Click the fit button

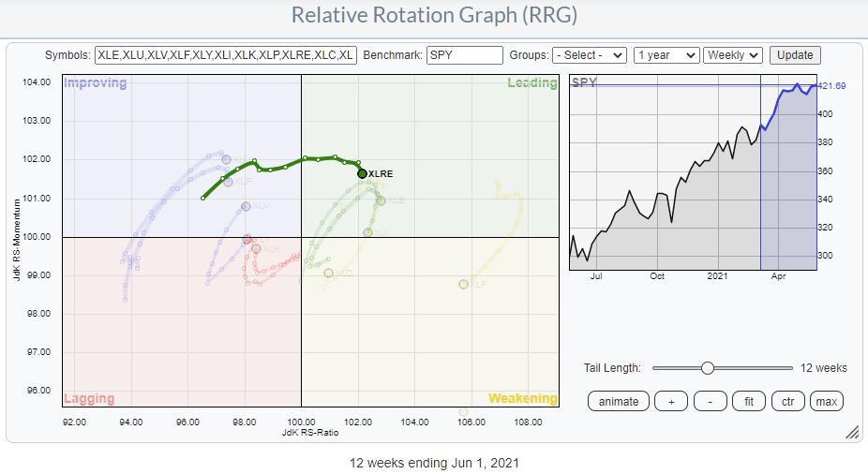click(749, 401)
